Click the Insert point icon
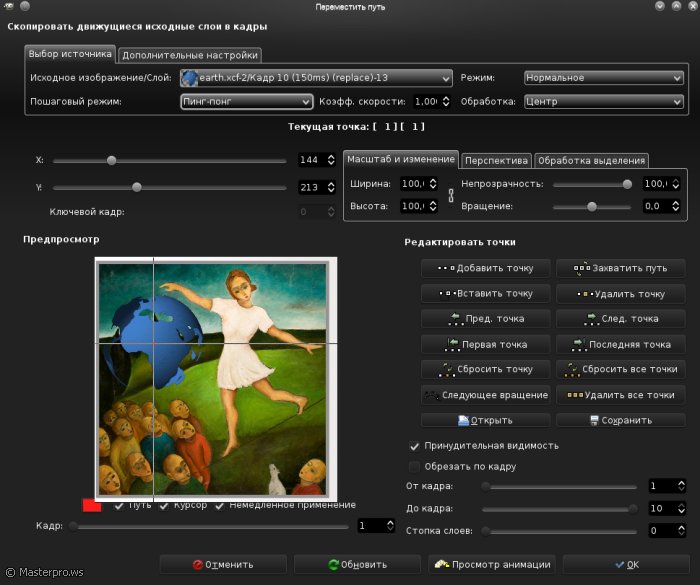Viewport: 700px width, 585px height. [447, 293]
